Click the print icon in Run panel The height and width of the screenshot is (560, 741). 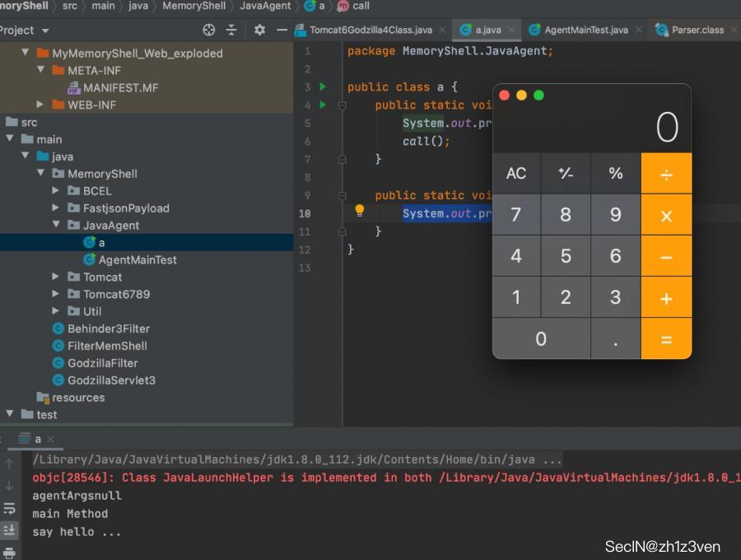click(10, 553)
